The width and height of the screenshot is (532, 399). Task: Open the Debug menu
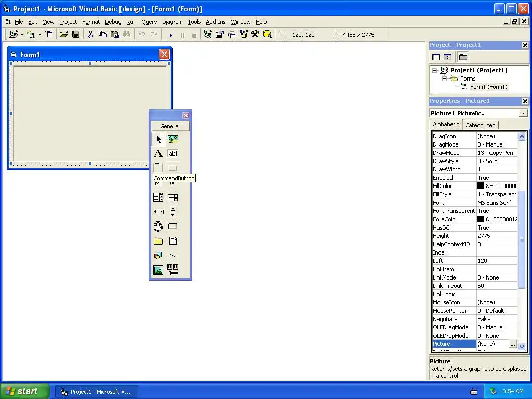[113, 22]
